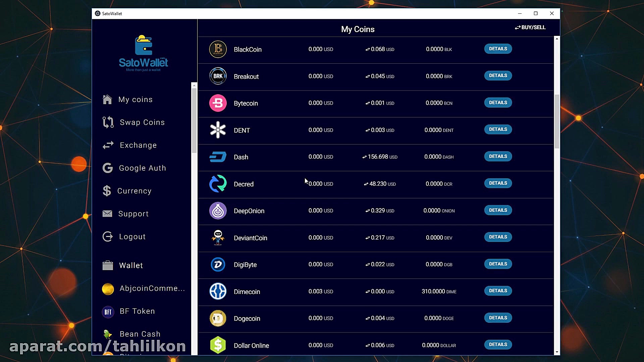View DETAILS for DENT

coord(498,129)
